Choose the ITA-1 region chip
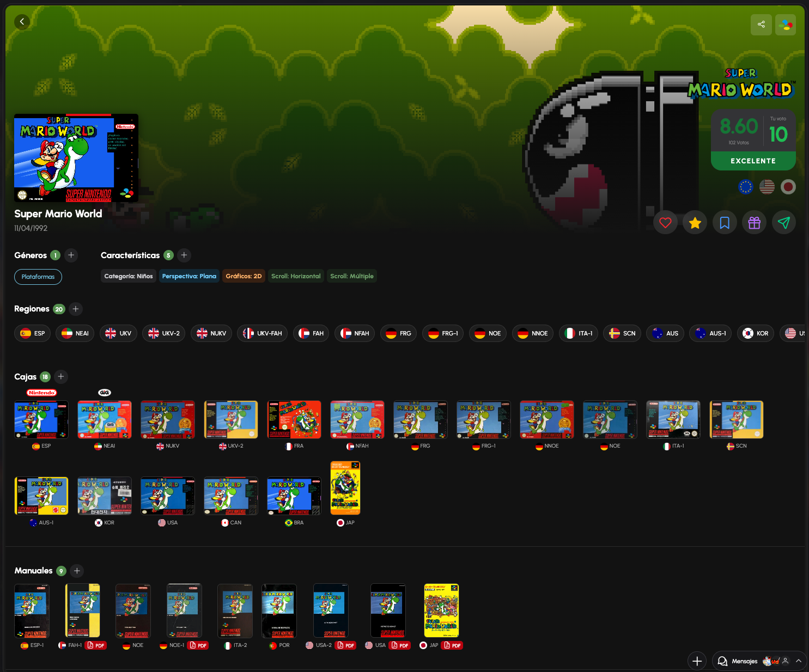809x672 pixels. 579,333
